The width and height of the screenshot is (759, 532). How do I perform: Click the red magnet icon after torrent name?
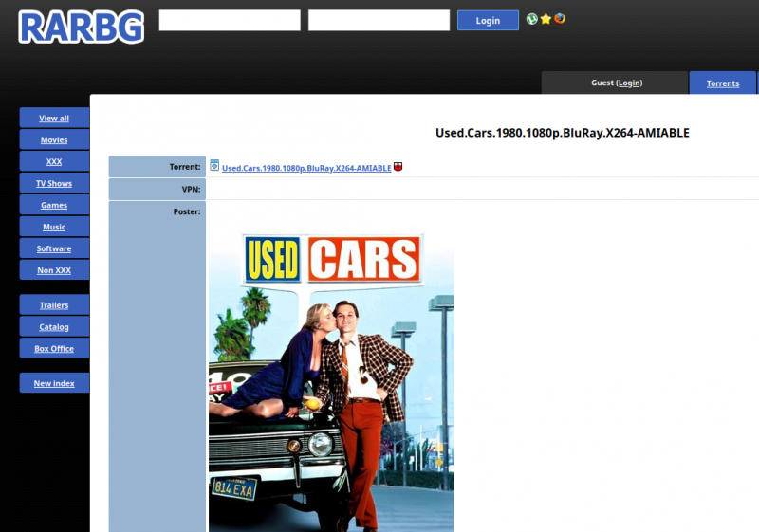[x=398, y=167]
